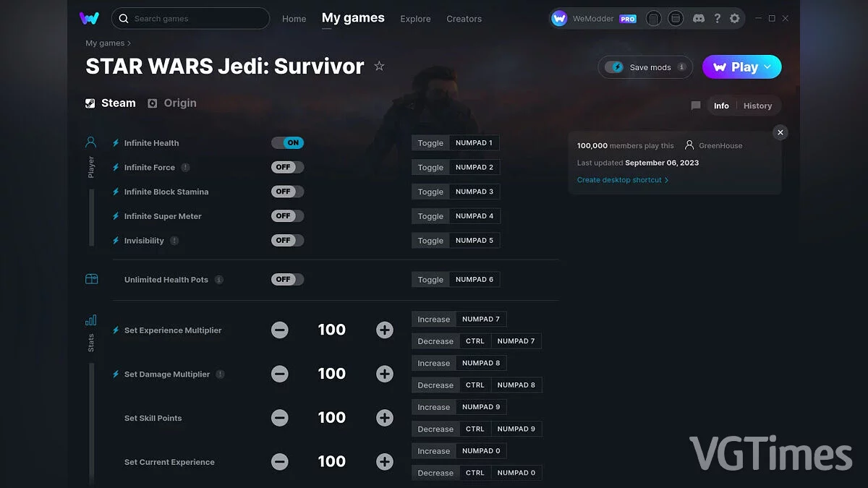Click the lightning bolt beside Infinite Health
Screen dimensions: 868x488
pos(116,142)
